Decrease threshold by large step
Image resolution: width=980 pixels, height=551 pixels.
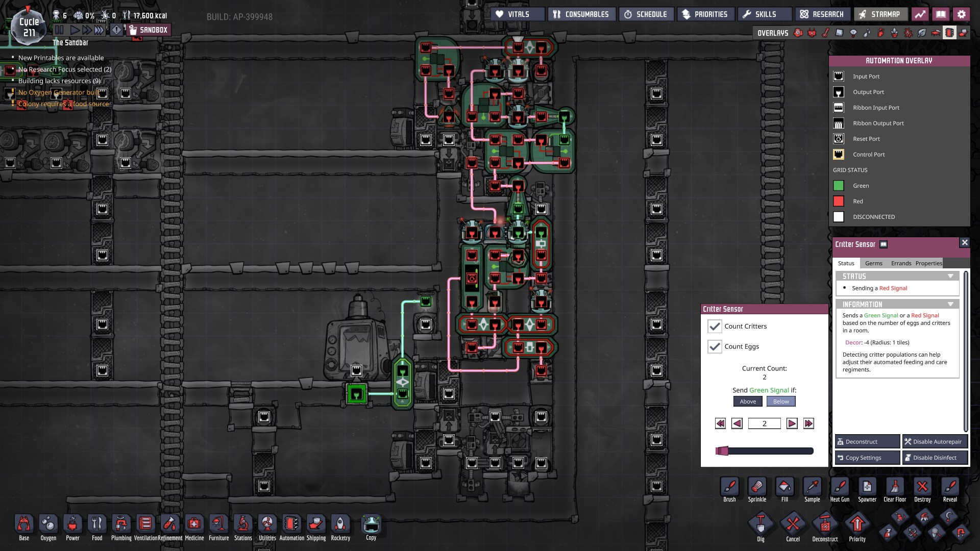pos(720,423)
